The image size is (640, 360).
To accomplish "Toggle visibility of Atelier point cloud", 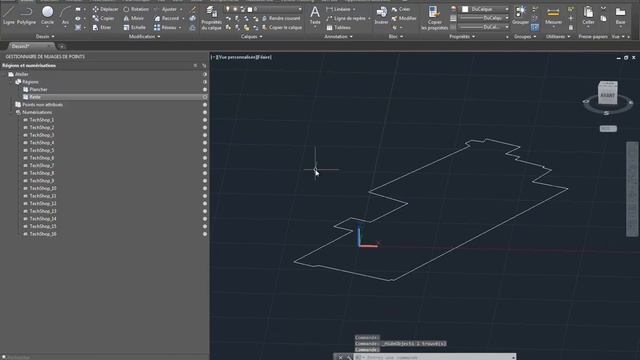I will [204, 74].
